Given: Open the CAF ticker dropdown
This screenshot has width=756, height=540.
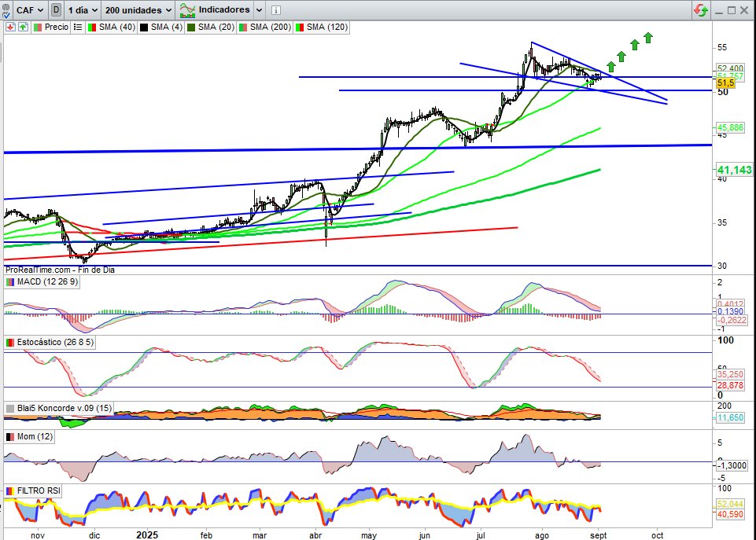Looking at the screenshot, I should (x=29, y=9).
